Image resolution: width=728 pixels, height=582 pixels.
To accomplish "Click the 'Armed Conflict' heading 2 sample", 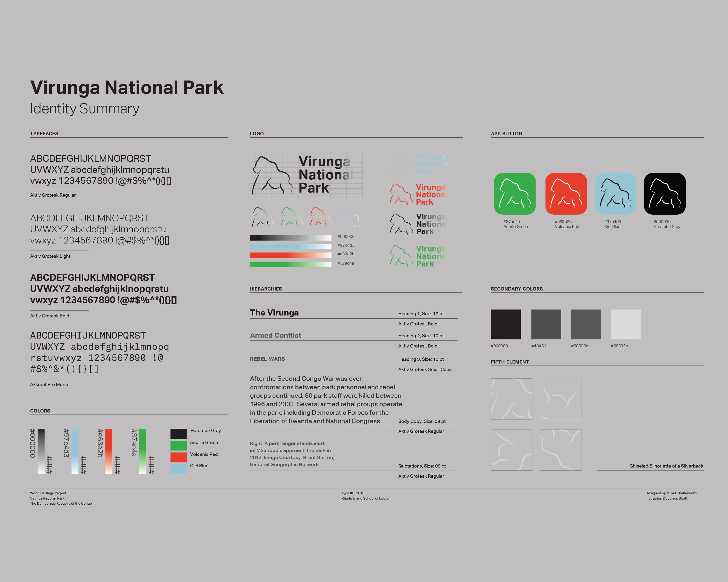I will pyautogui.click(x=275, y=335).
